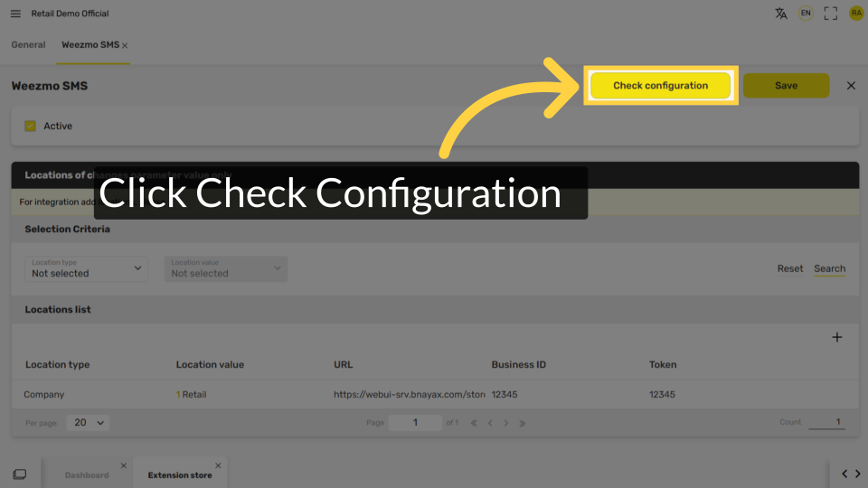Screen dimensions: 868x488
Task: Open the RA user avatar menu
Action: pos(856,14)
